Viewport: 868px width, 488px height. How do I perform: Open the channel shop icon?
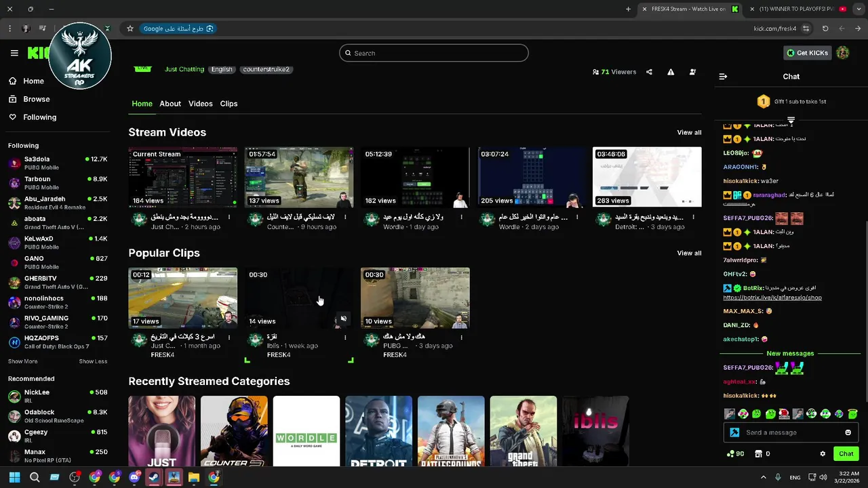tap(759, 454)
